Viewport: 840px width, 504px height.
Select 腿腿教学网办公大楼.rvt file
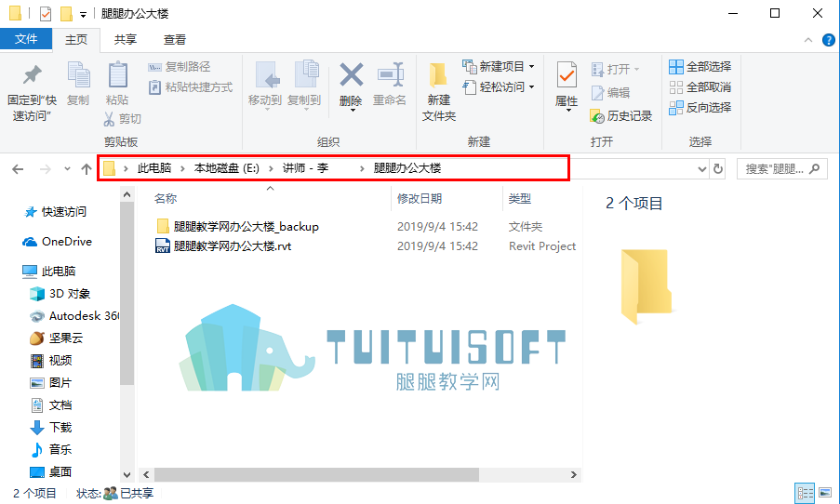coord(223,245)
